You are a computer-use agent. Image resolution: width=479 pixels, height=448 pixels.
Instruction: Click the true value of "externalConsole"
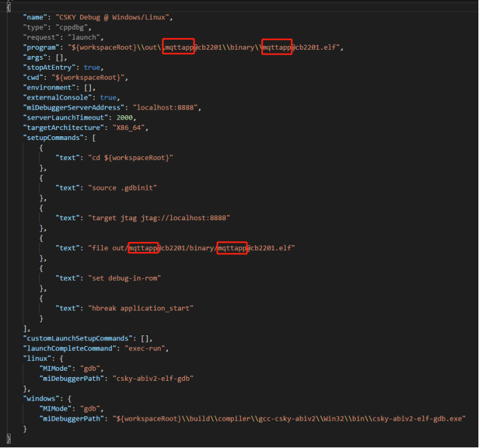click(x=108, y=98)
